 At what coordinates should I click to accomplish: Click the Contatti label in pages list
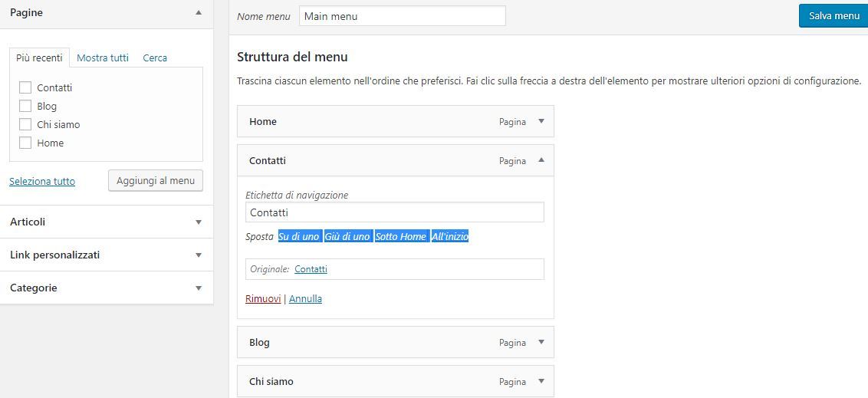click(54, 87)
